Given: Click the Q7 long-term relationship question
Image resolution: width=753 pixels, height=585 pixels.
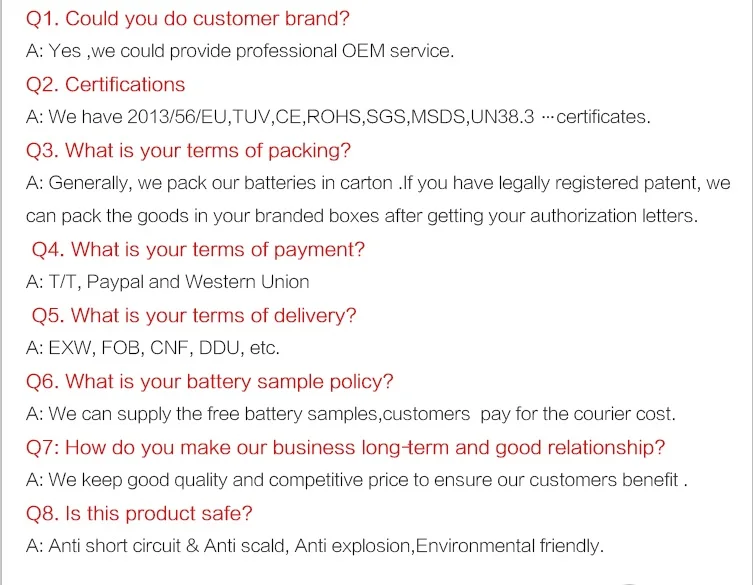Looking at the screenshot, I should [x=345, y=448].
